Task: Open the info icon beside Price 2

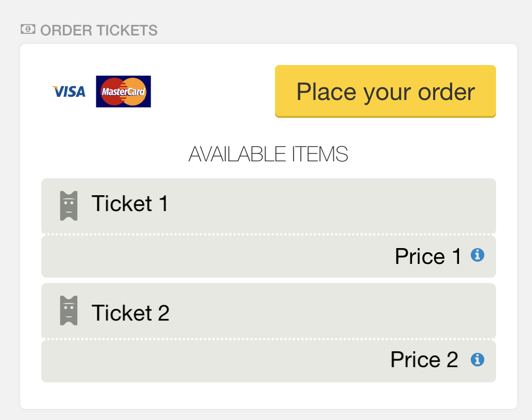Action: point(478,360)
